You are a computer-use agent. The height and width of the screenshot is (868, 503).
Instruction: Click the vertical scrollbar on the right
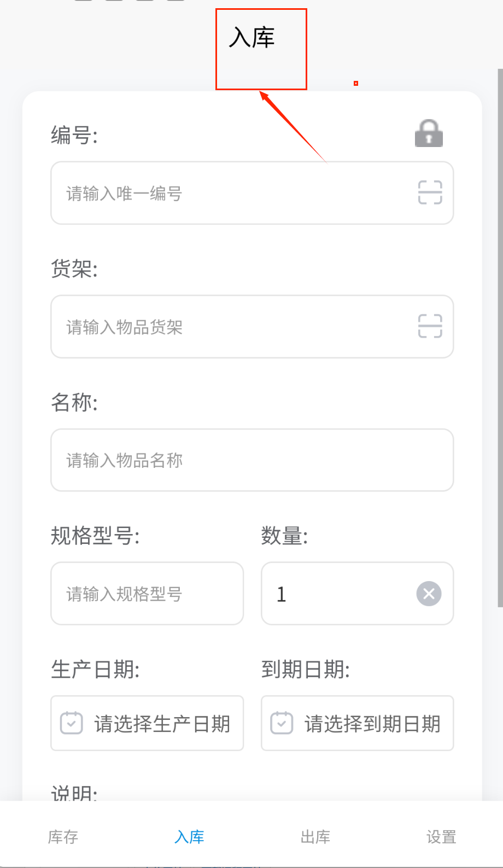[x=500, y=328]
